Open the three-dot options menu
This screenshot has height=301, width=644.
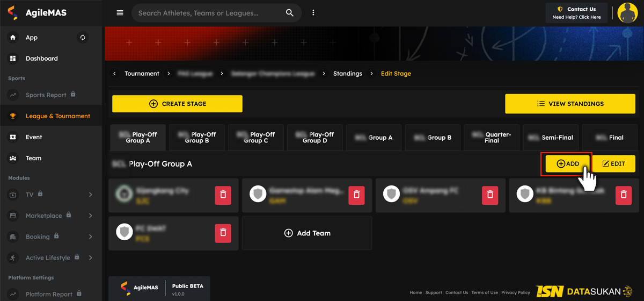coord(313,13)
